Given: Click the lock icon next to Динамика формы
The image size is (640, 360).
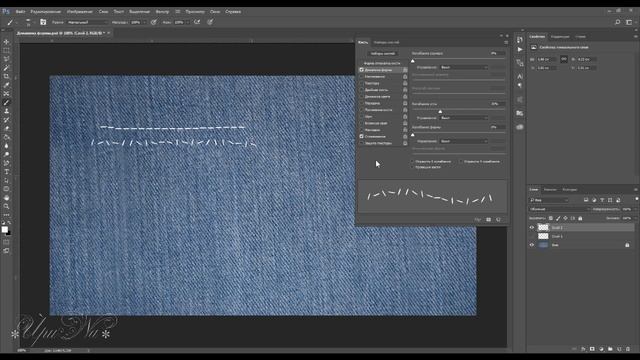Looking at the screenshot, I should coord(405,70).
